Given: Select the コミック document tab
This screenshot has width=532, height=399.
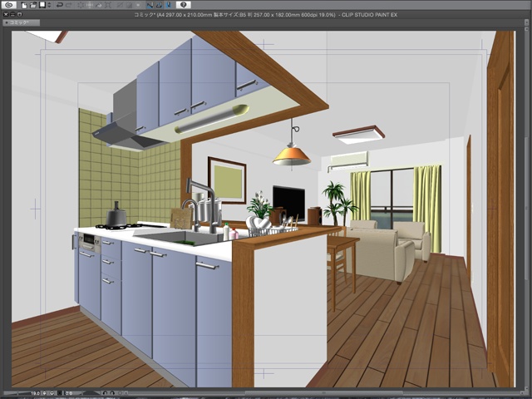Looking at the screenshot, I should [x=21, y=22].
